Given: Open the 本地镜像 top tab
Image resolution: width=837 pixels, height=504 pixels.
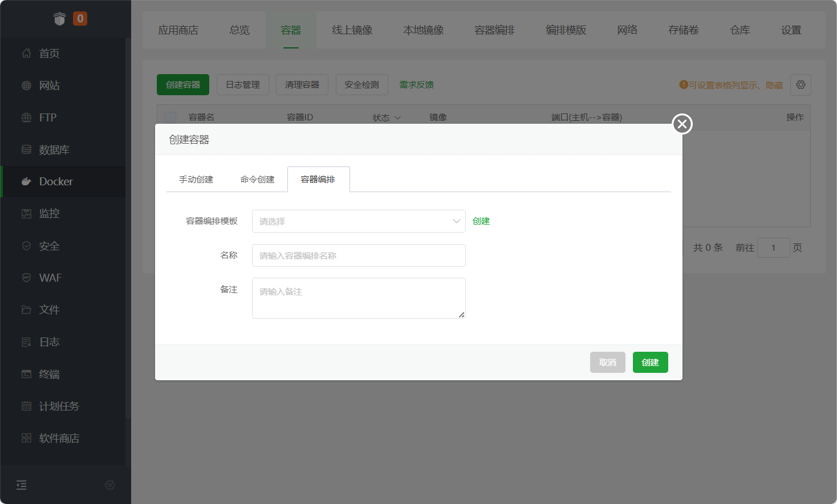Looking at the screenshot, I should point(424,30).
